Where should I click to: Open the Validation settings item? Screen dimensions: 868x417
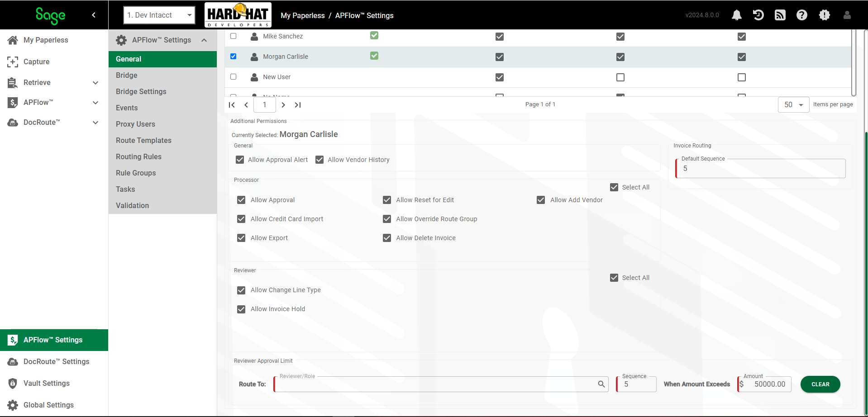[x=162, y=205]
